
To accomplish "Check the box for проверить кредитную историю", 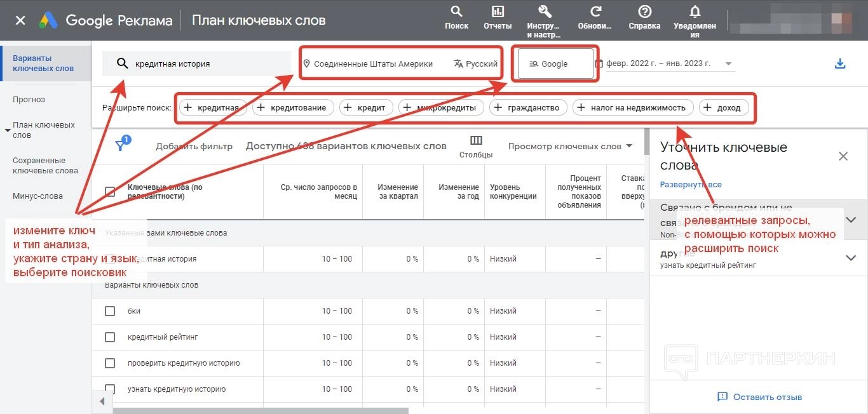I will click(x=110, y=363).
